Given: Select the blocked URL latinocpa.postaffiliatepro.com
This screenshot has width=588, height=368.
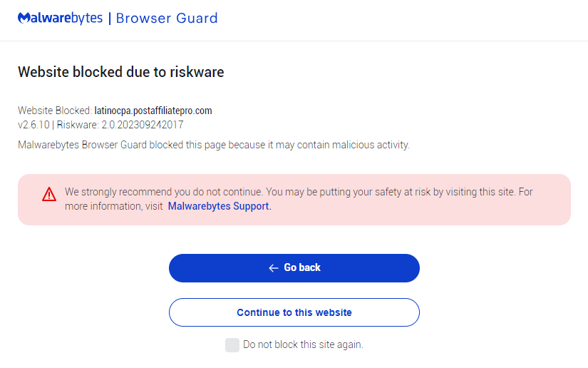Looking at the screenshot, I should point(153,111).
